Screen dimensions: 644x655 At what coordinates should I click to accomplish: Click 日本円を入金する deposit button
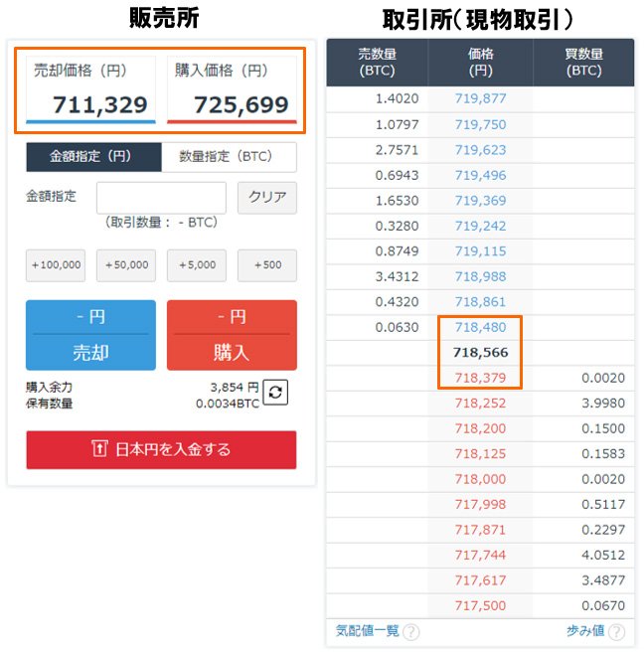161,450
